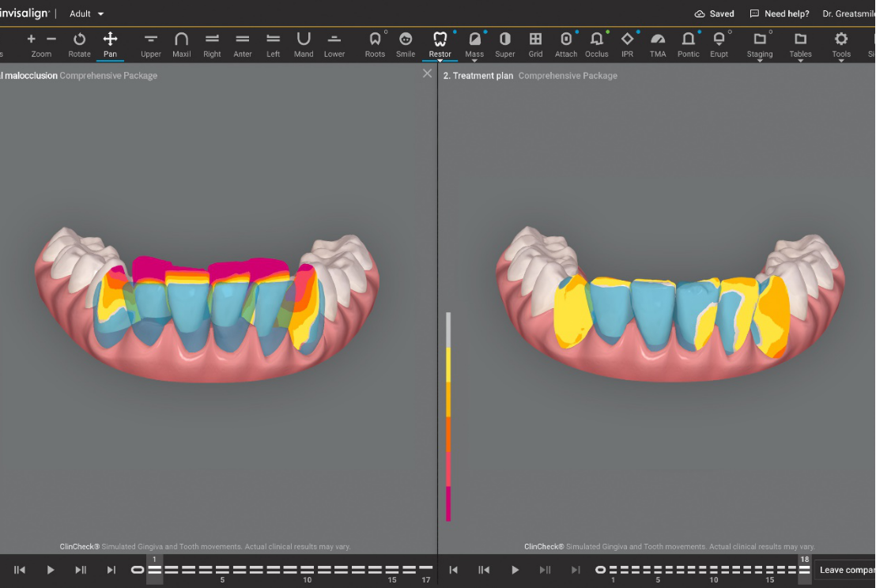This screenshot has height=588, width=876.
Task: Select stage 5 on right timeline
Action: click(658, 570)
